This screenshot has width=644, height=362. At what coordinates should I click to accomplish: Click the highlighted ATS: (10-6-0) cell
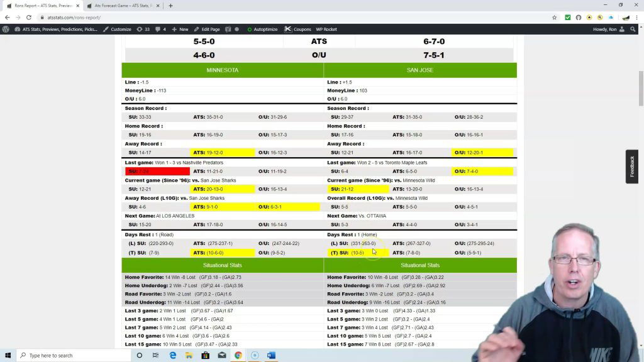point(222,253)
